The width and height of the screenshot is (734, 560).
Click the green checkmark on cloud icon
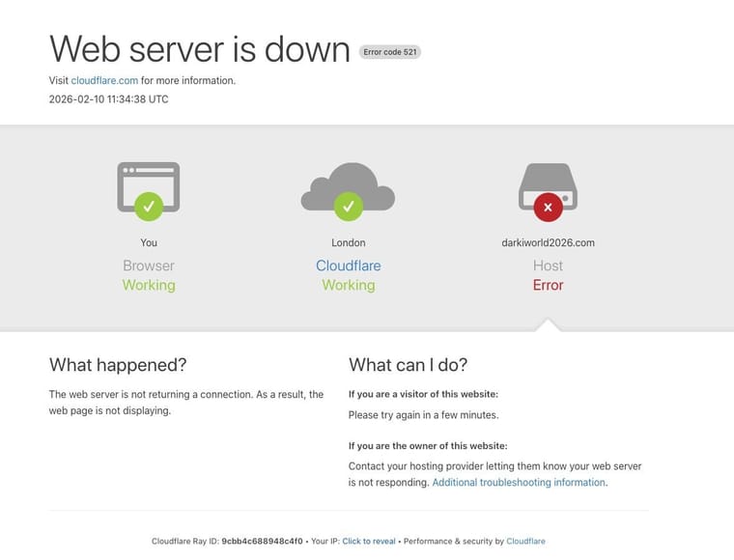pyautogui.click(x=348, y=206)
